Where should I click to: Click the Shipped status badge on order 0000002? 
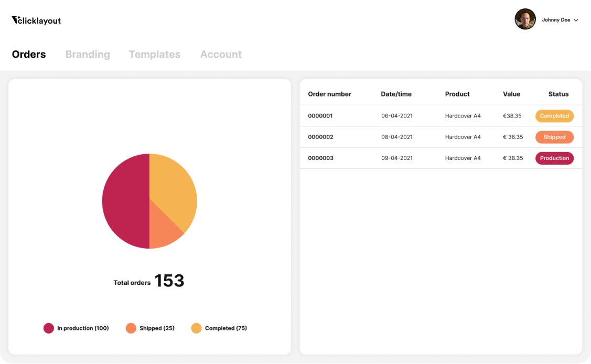(x=554, y=137)
